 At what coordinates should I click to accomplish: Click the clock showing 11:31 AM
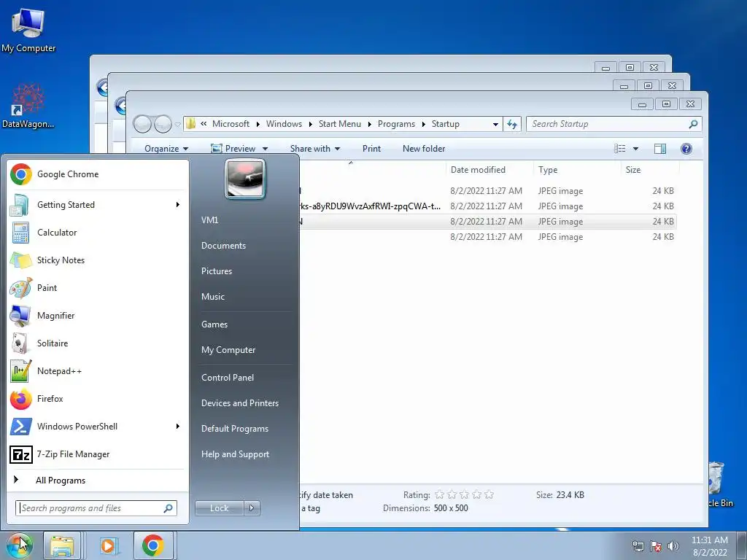(710, 540)
